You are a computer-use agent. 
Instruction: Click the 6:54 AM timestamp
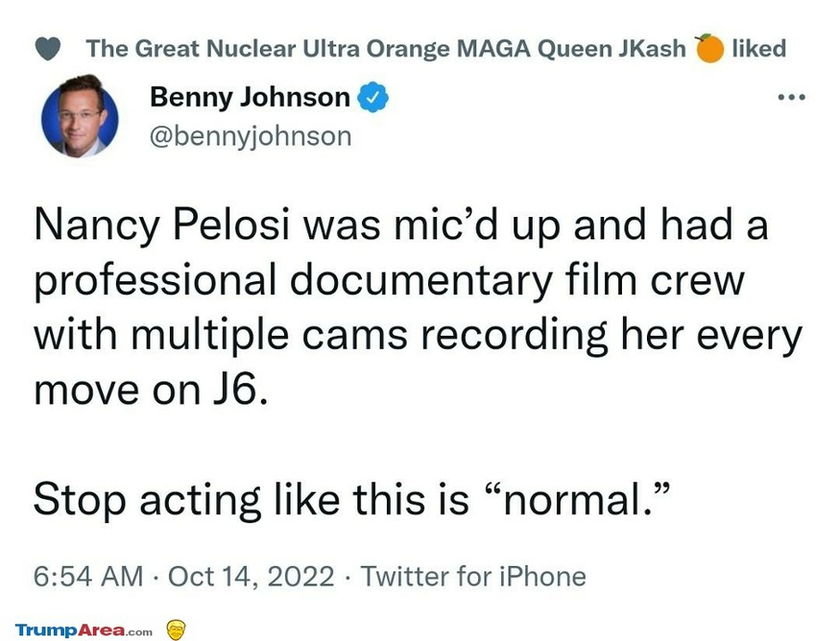[87, 577]
